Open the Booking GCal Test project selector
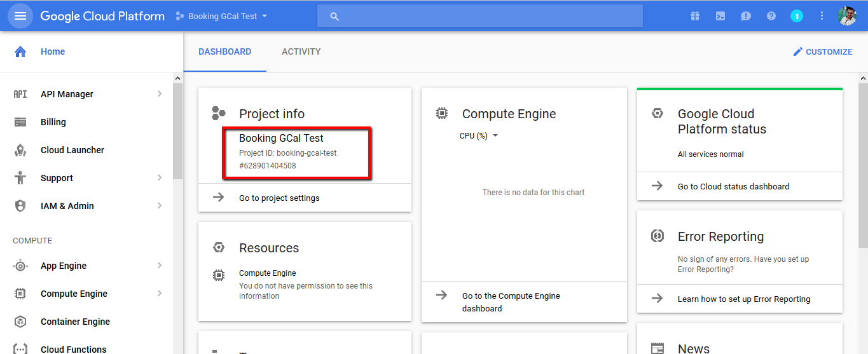Viewport: 868px width, 354px height. (221, 16)
